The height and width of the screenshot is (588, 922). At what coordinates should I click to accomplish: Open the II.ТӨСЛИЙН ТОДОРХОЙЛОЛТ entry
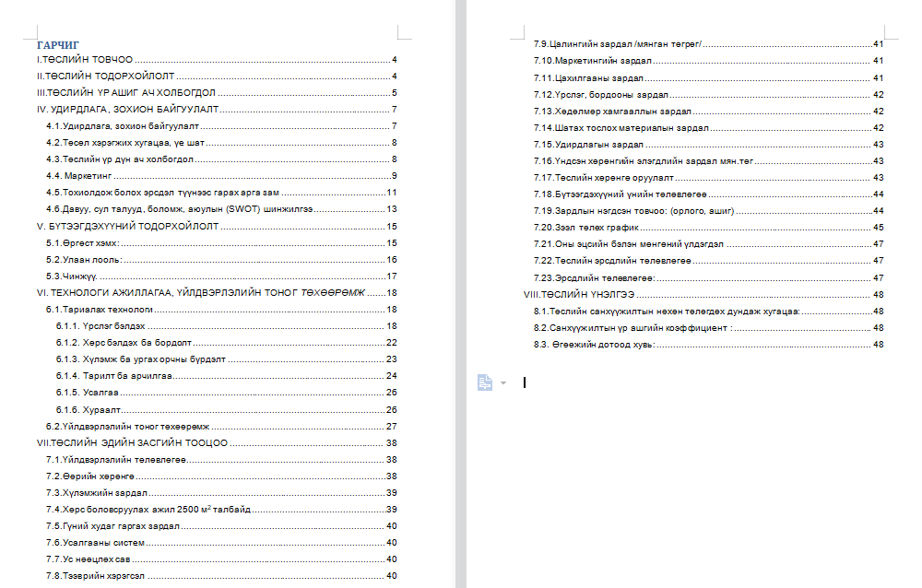(x=106, y=75)
